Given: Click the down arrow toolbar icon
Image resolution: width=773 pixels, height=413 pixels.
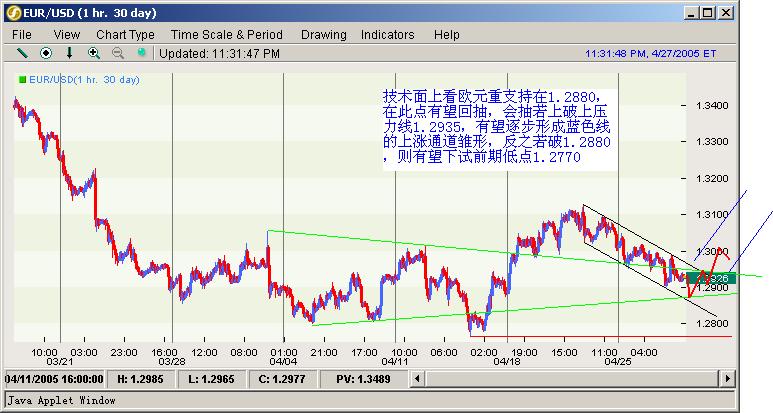Looking at the screenshot, I should point(70,53).
